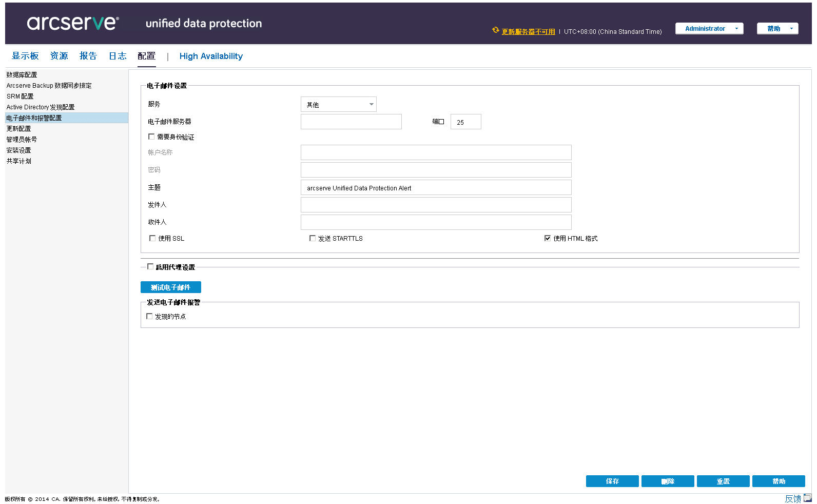Toggle the 使用 SSL checkbox

coord(152,238)
